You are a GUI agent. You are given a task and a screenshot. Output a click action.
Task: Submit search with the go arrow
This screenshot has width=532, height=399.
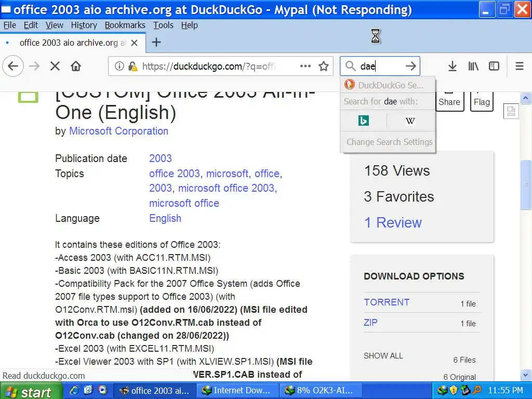pyautogui.click(x=410, y=66)
